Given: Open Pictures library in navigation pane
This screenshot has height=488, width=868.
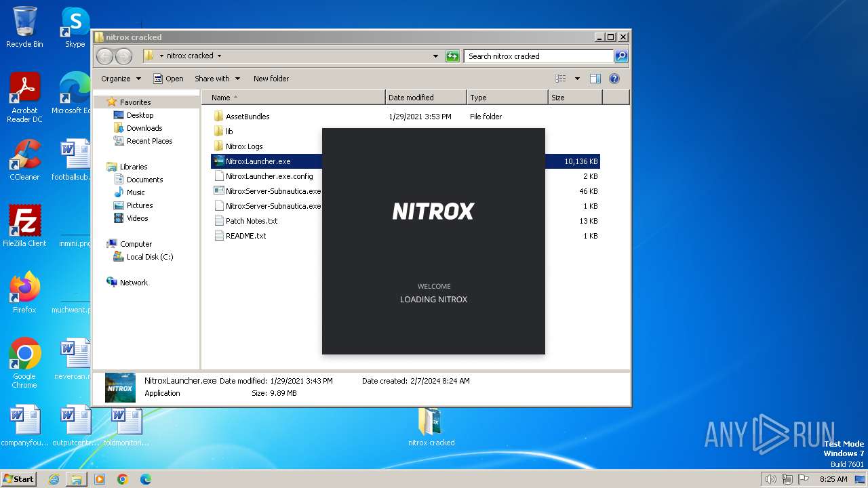Looking at the screenshot, I should (x=139, y=205).
